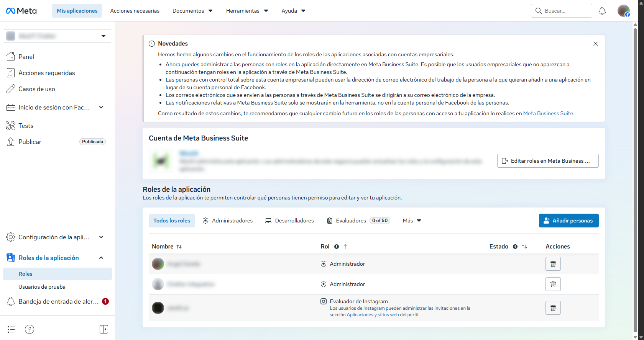Click Editar roles en Meta Business
Image resolution: width=644 pixels, height=340 pixels.
tap(548, 161)
